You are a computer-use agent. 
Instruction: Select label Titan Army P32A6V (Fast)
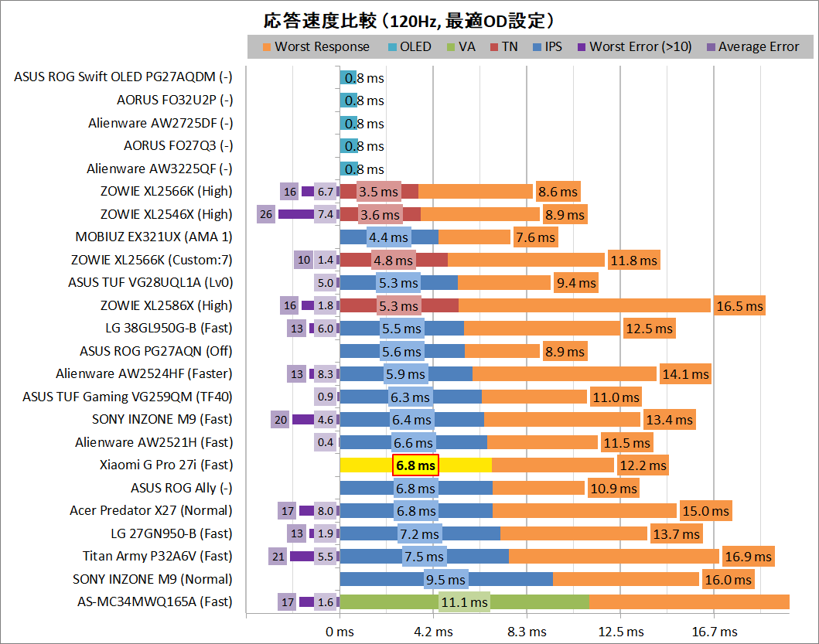pyautogui.click(x=157, y=557)
